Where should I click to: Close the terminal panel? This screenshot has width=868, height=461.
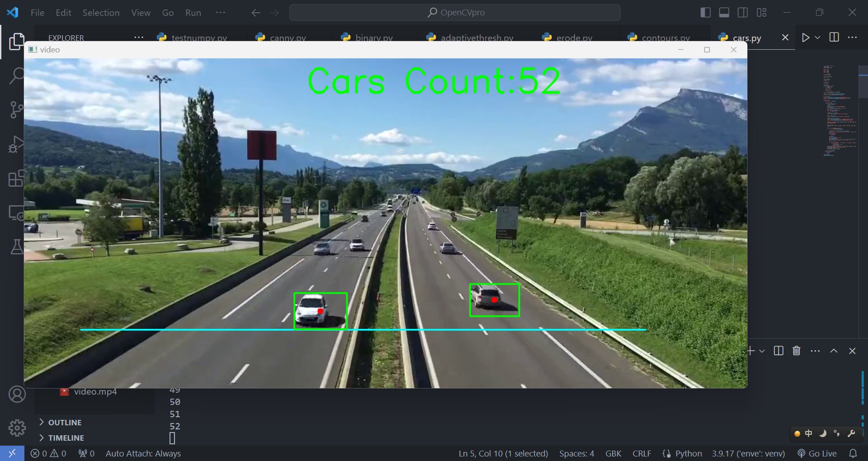(852, 351)
